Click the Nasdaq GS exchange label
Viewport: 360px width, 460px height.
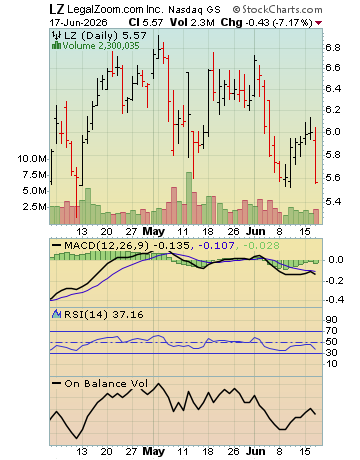(194, 10)
